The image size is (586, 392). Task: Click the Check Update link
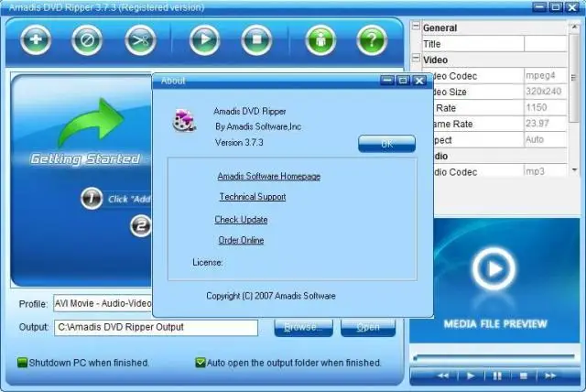[241, 220]
